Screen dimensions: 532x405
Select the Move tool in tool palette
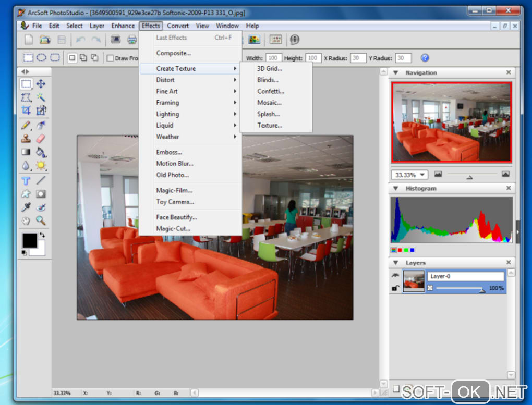pos(41,84)
